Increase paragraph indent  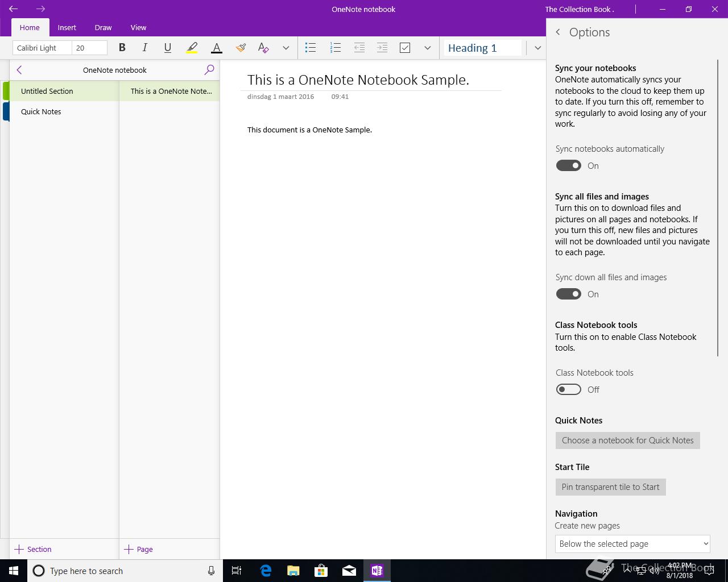(382, 48)
